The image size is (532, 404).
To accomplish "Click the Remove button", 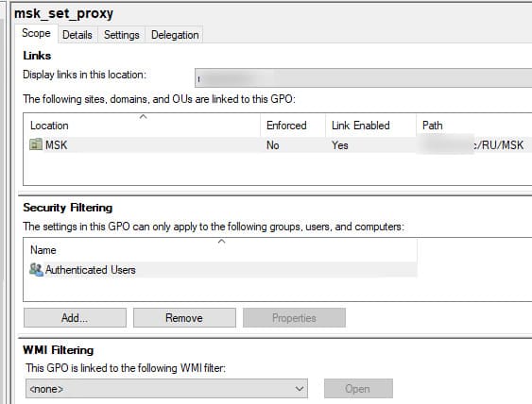I will point(184,317).
